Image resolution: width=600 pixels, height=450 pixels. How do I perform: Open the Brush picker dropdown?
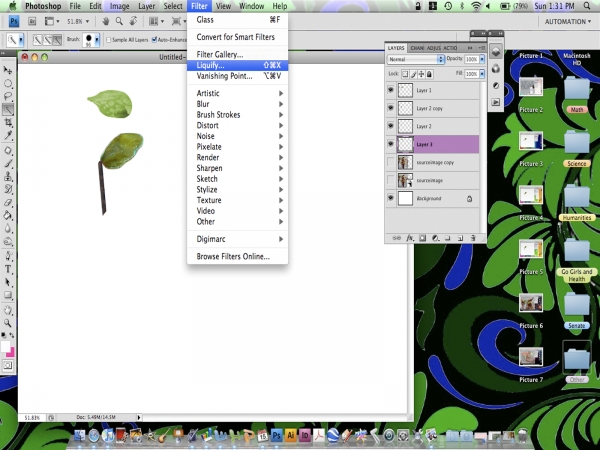tap(97, 39)
